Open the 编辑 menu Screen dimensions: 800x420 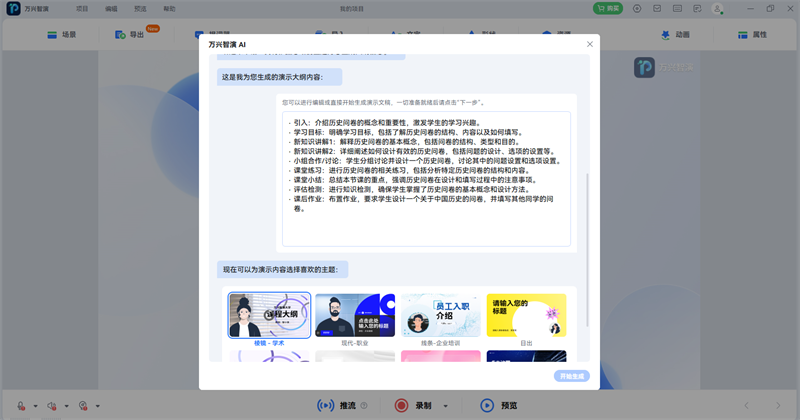[x=111, y=8]
